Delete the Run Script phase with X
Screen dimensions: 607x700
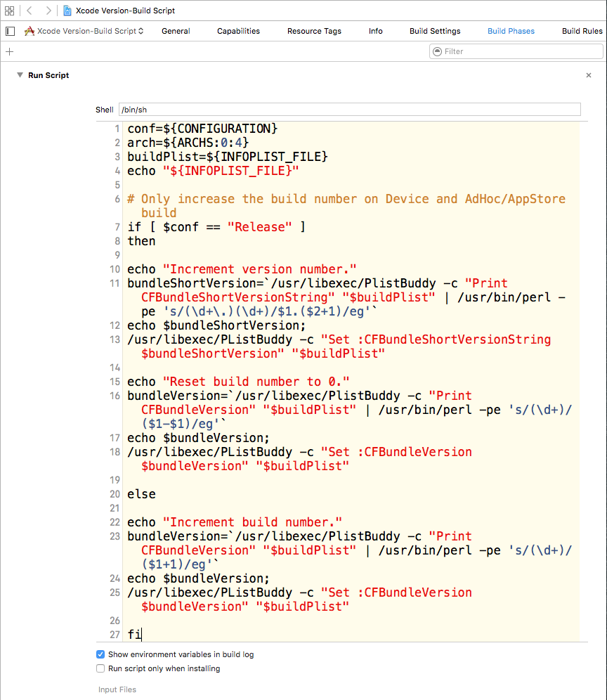588,75
